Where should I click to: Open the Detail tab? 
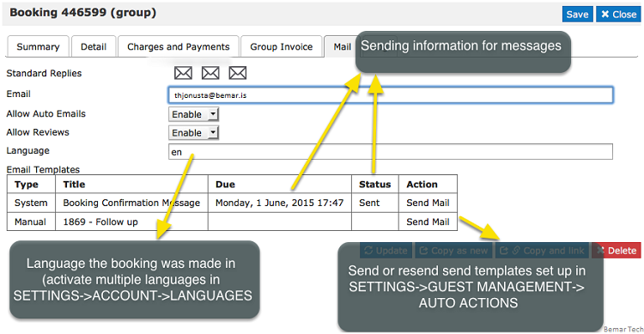[x=94, y=47]
